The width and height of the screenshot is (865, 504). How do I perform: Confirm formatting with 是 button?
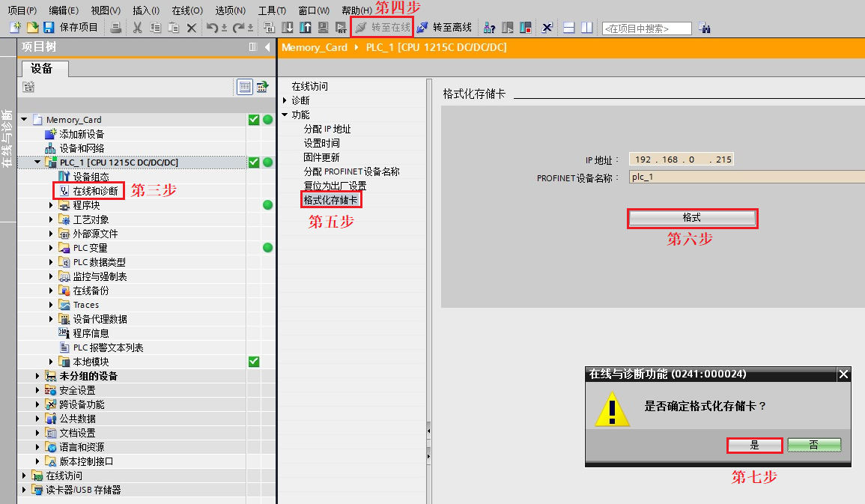(755, 445)
